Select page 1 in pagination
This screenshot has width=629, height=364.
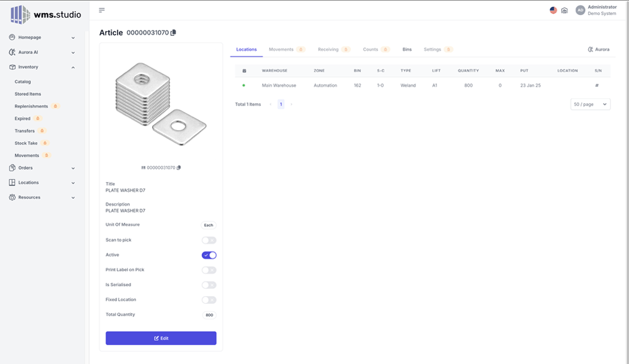click(x=281, y=104)
